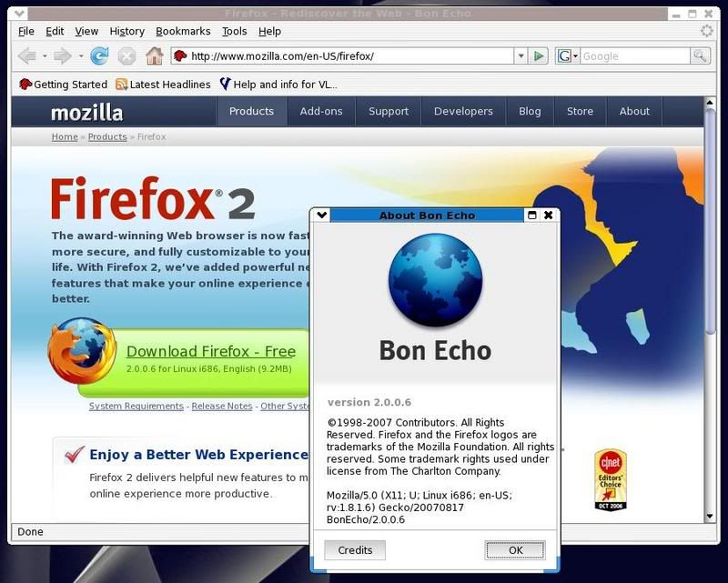Open Help and info for VL bookmark
The image size is (728, 583).
tap(278, 84)
